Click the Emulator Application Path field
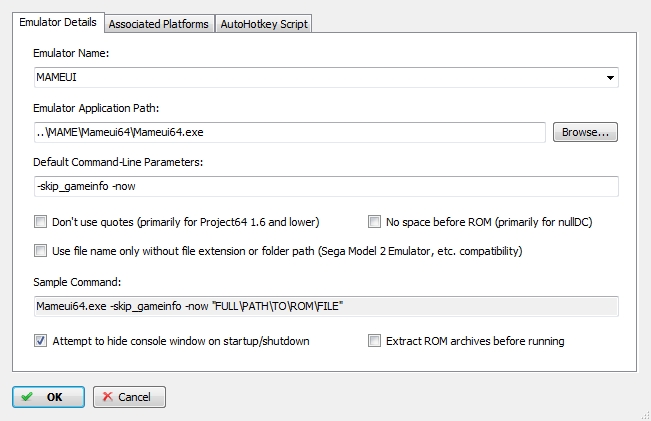This screenshot has width=651, height=421. (290, 132)
